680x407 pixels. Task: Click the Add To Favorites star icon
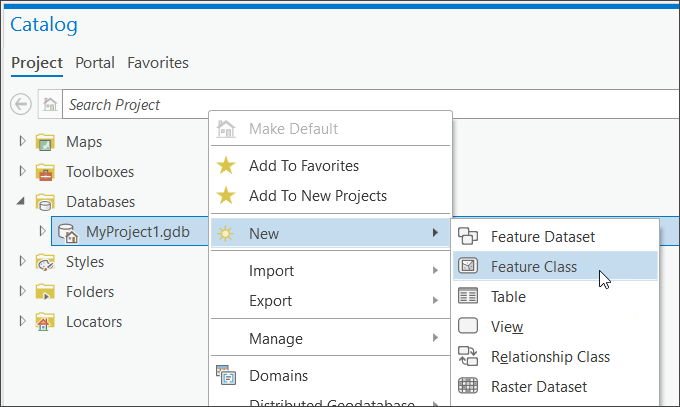[227, 166]
